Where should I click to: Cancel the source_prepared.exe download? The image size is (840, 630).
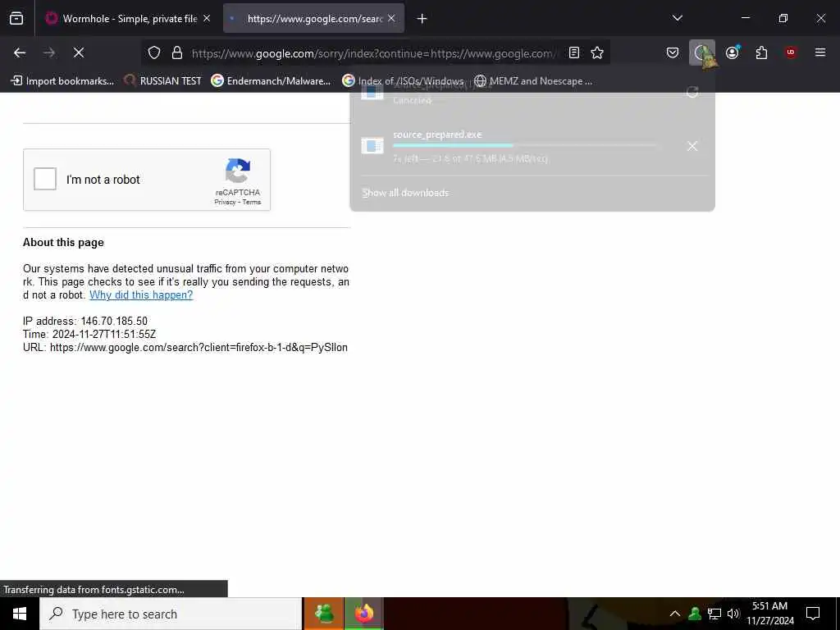pos(692,146)
